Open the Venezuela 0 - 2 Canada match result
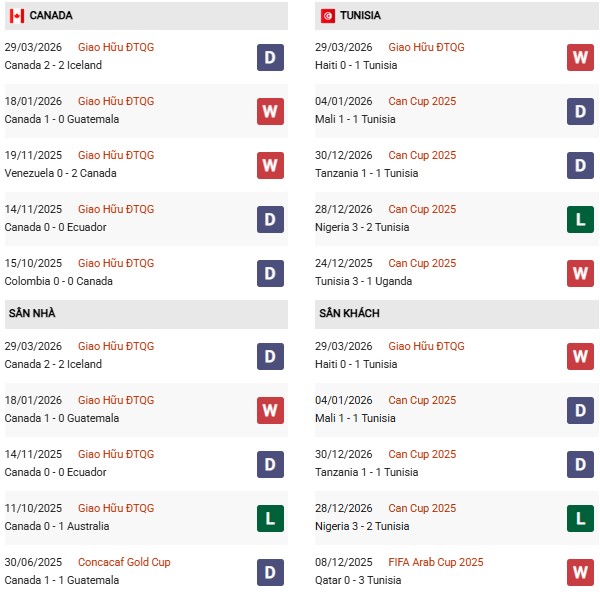Viewport: 600px width, 592px height. click(60, 173)
